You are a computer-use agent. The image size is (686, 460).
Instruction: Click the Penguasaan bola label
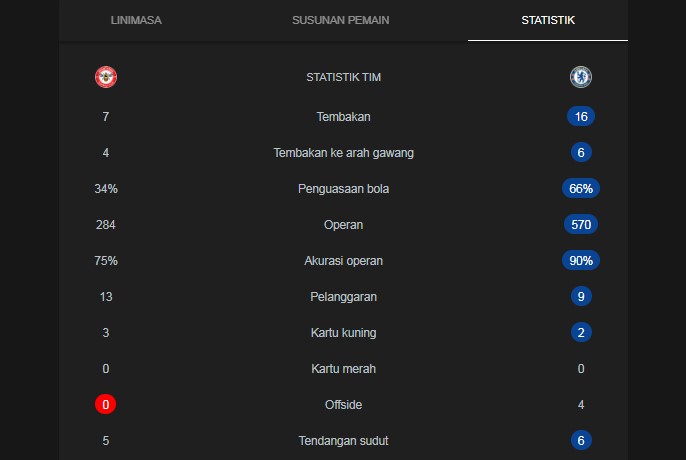click(343, 189)
